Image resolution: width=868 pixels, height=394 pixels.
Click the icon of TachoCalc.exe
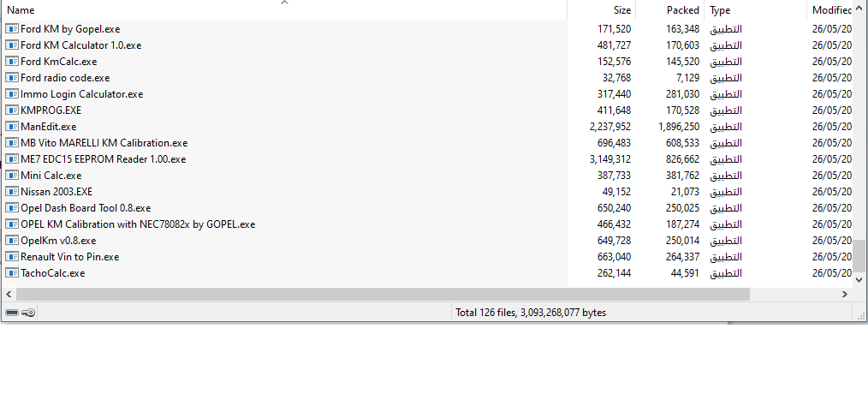[x=12, y=273]
